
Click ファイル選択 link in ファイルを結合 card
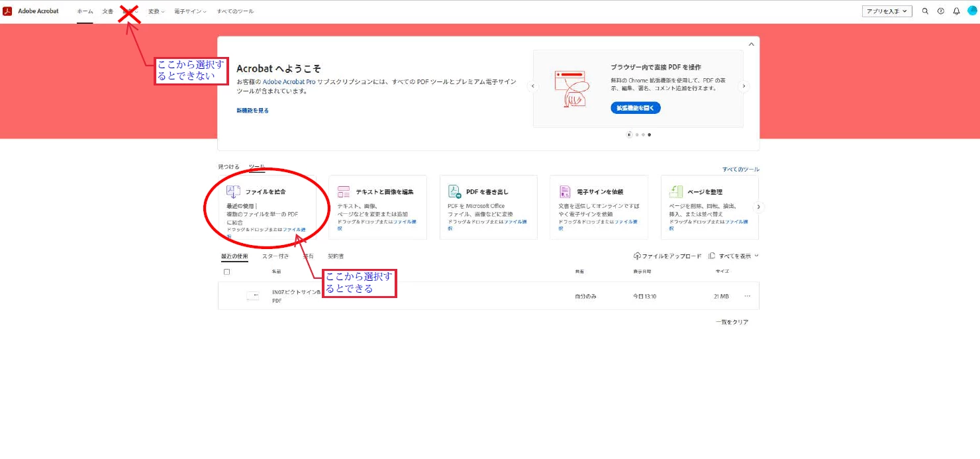pos(294,229)
